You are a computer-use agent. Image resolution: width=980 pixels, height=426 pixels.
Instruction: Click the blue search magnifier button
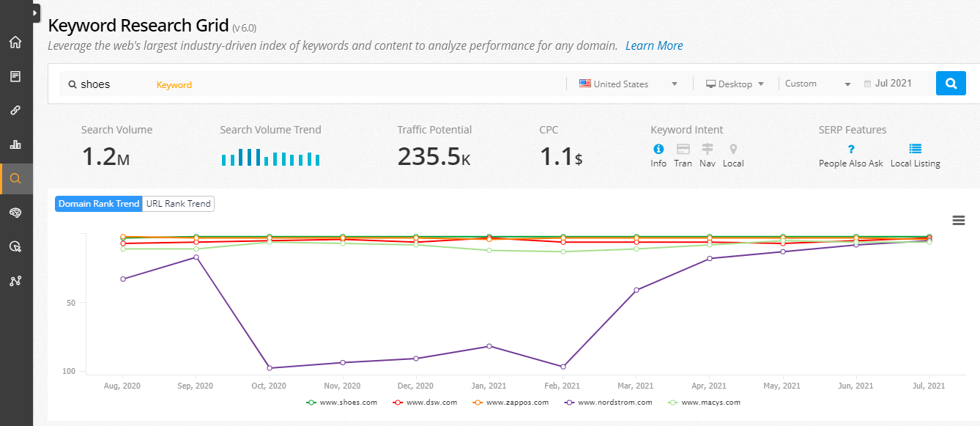point(951,84)
